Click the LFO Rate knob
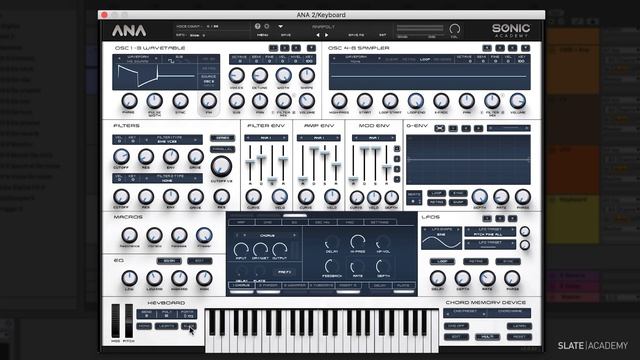The width and height of the screenshot is (640, 360). pos(487,278)
